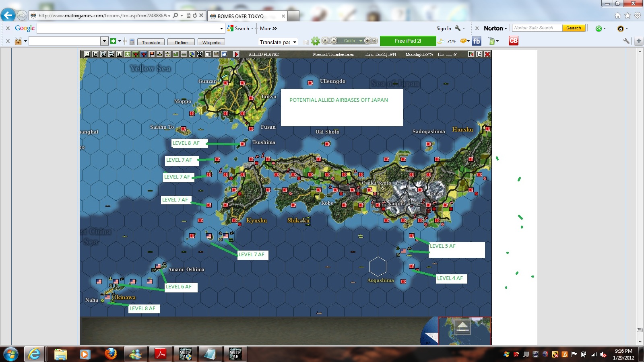Click the 71°F weather indicator
Image resolution: width=644 pixels, height=362 pixels.
tap(447, 41)
